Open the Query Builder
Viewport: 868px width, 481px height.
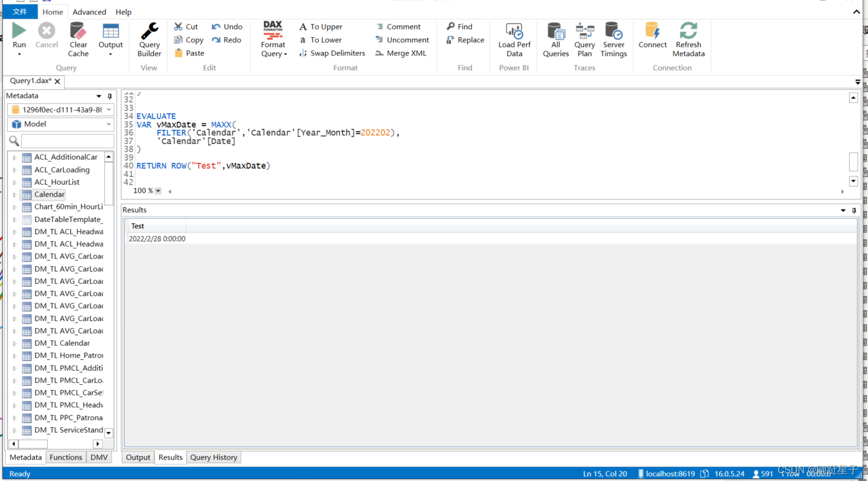pyautogui.click(x=149, y=38)
